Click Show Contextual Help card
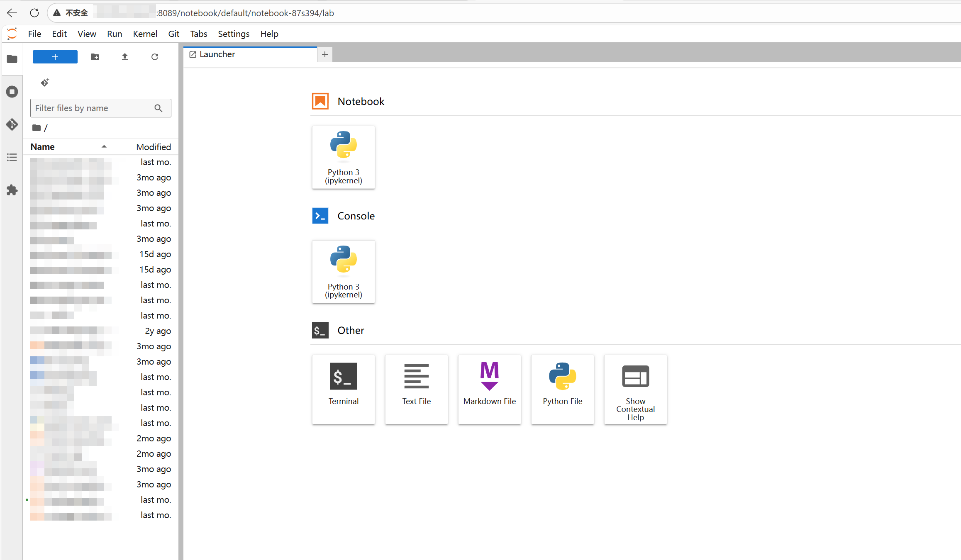The width and height of the screenshot is (961, 560). (635, 389)
